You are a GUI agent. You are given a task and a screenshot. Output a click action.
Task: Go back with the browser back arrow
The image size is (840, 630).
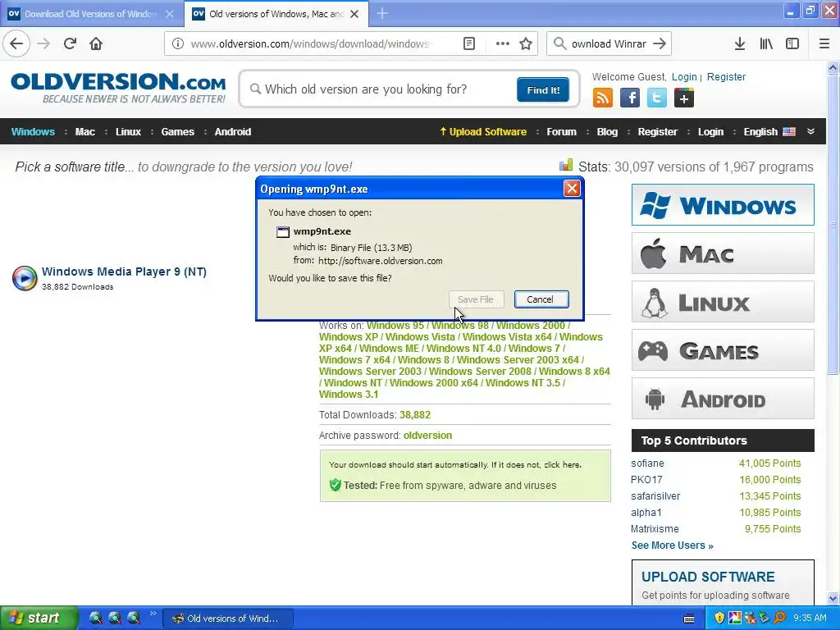click(x=16, y=43)
